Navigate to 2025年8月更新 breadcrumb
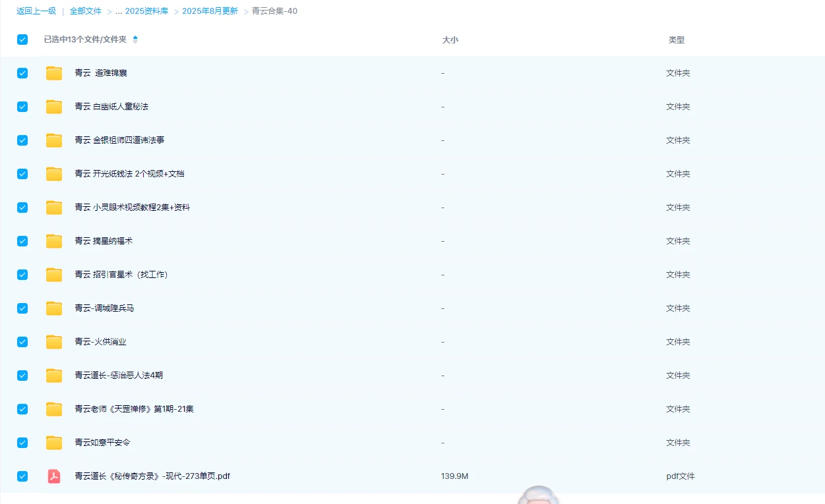 click(x=210, y=11)
